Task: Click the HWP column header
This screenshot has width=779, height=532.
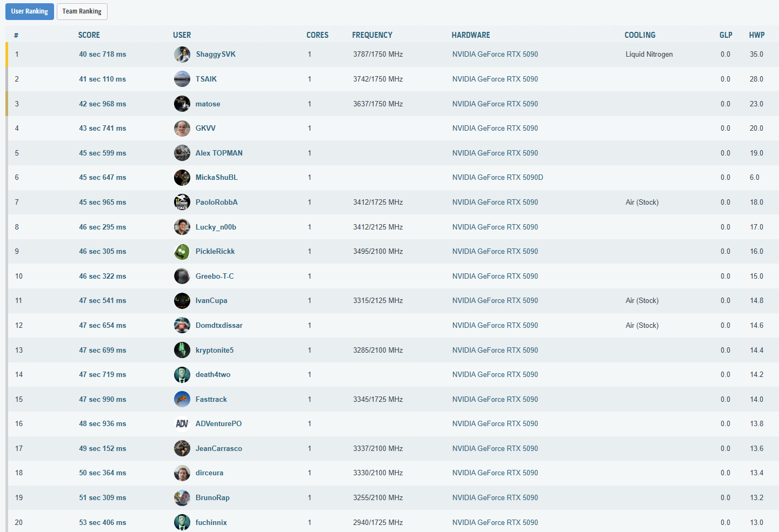Action: pyautogui.click(x=756, y=35)
